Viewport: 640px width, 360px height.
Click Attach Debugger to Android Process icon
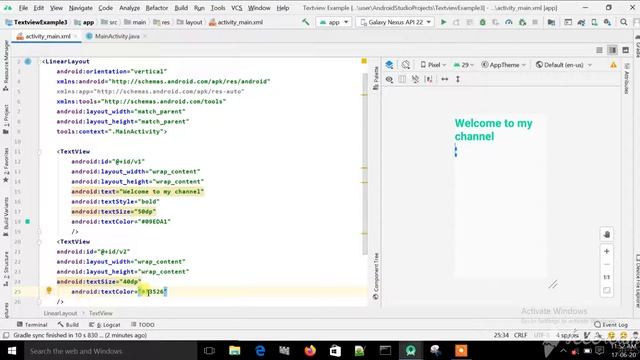click(x=522, y=22)
